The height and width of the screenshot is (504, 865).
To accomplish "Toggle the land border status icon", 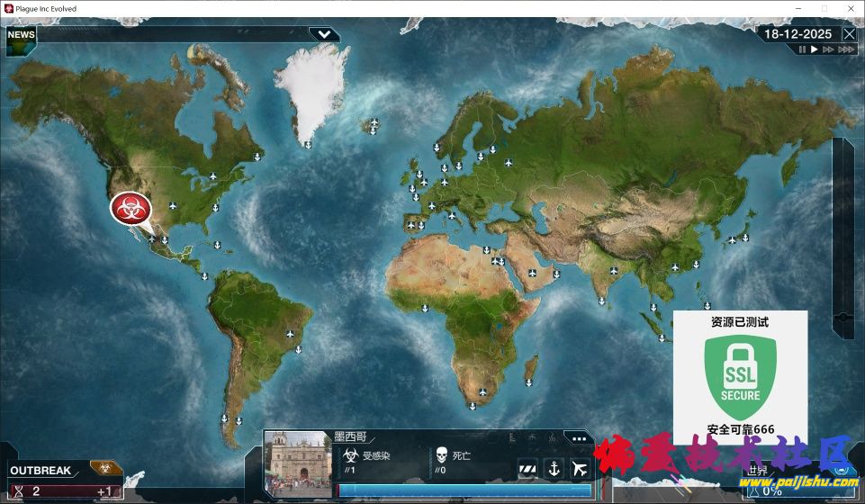I will click(528, 469).
